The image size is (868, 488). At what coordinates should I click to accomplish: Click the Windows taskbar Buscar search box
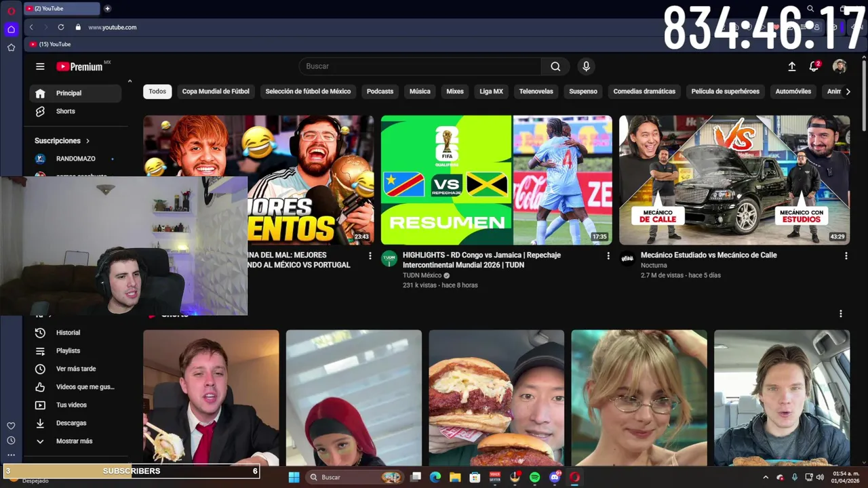354,477
